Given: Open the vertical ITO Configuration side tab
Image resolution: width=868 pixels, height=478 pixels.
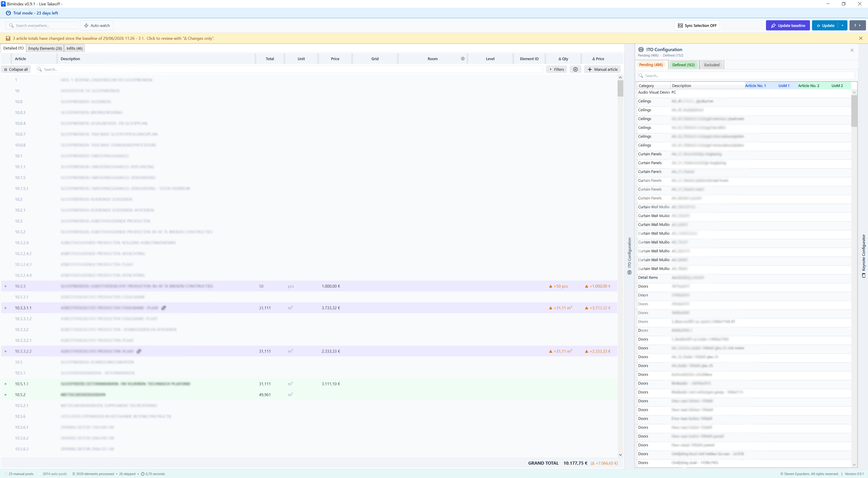Looking at the screenshot, I should point(629,256).
